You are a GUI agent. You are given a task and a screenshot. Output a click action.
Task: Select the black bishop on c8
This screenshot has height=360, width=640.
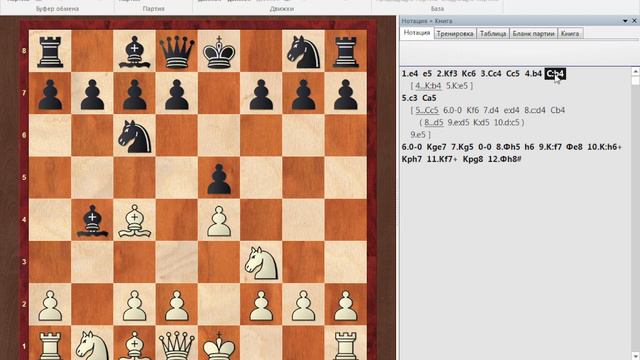(x=135, y=51)
